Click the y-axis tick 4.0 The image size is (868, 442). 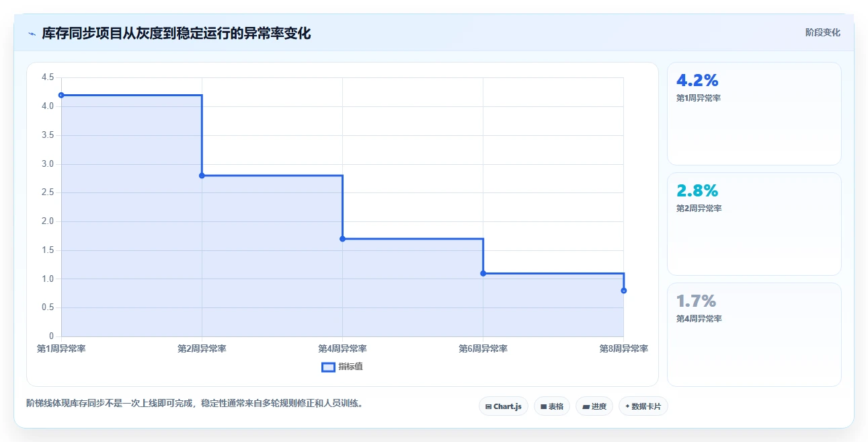48,106
